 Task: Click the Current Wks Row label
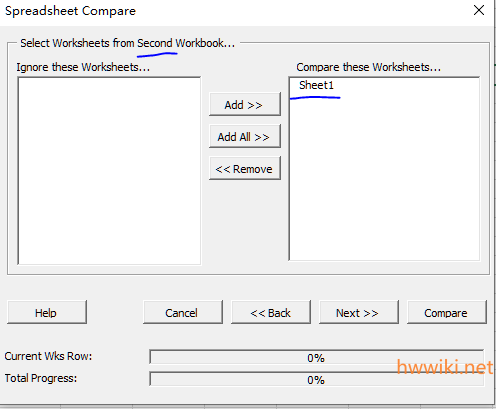pyautogui.click(x=48, y=356)
